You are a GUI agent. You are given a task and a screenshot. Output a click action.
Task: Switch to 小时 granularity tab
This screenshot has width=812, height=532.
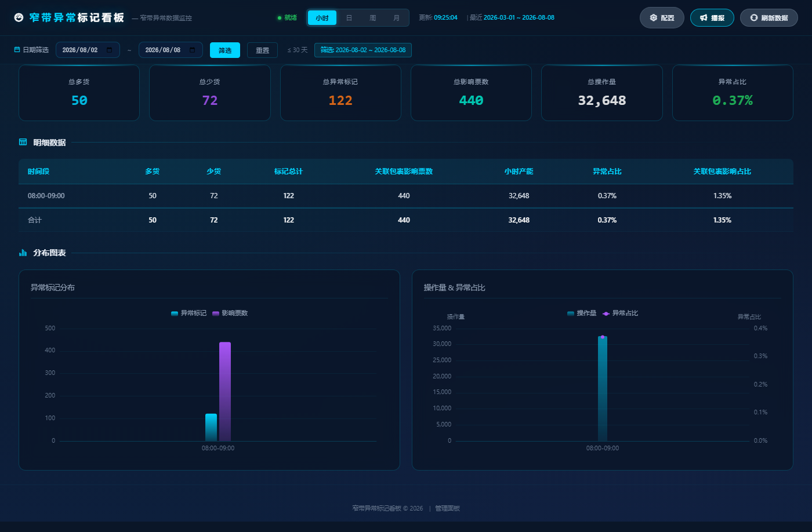[x=322, y=18]
